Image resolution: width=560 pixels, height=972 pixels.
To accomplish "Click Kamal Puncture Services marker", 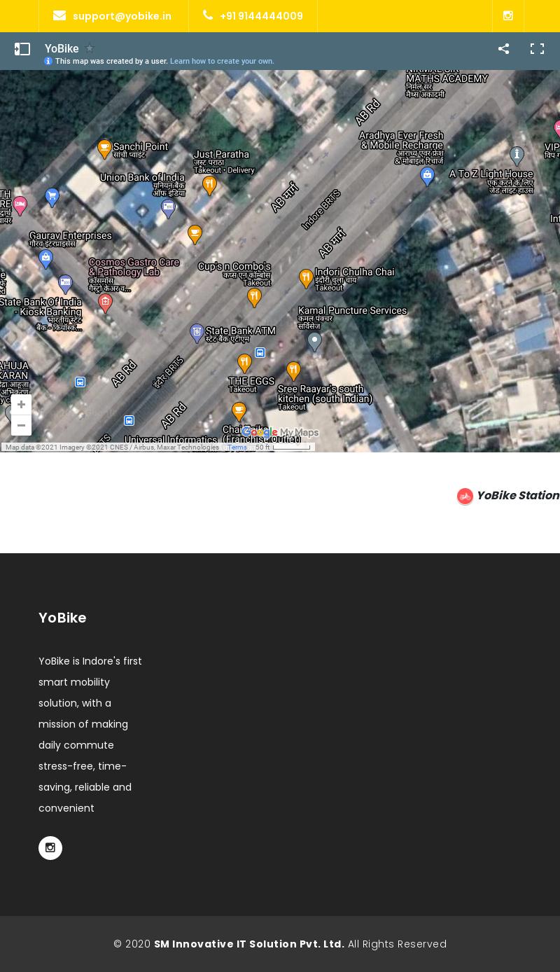I will pyautogui.click(x=314, y=341).
